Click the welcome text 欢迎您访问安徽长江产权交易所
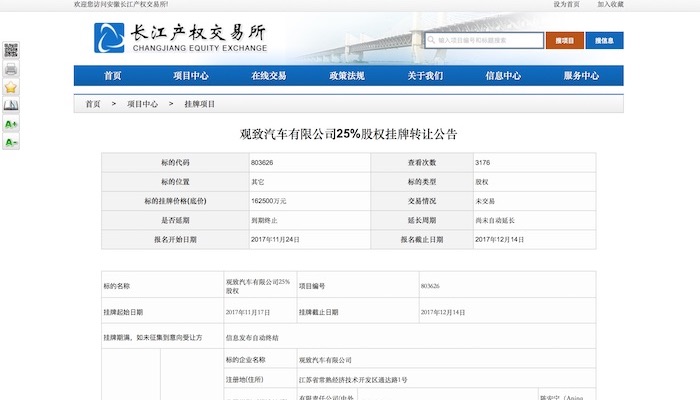 click(121, 4)
